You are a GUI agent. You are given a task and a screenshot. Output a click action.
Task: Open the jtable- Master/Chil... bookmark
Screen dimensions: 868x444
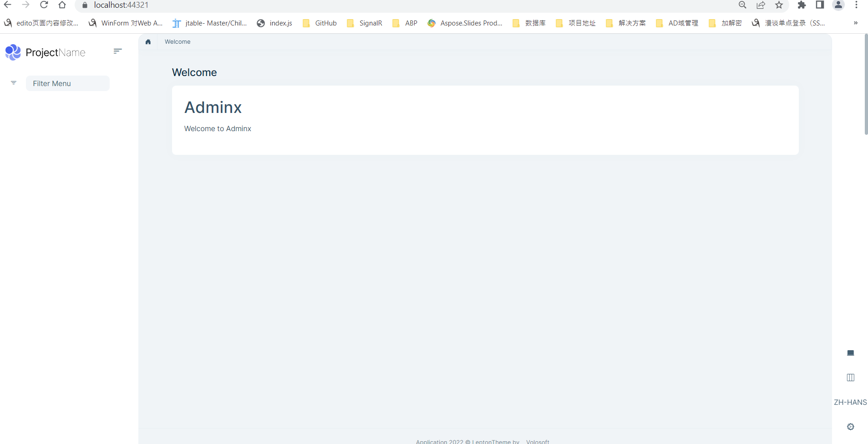(x=210, y=23)
